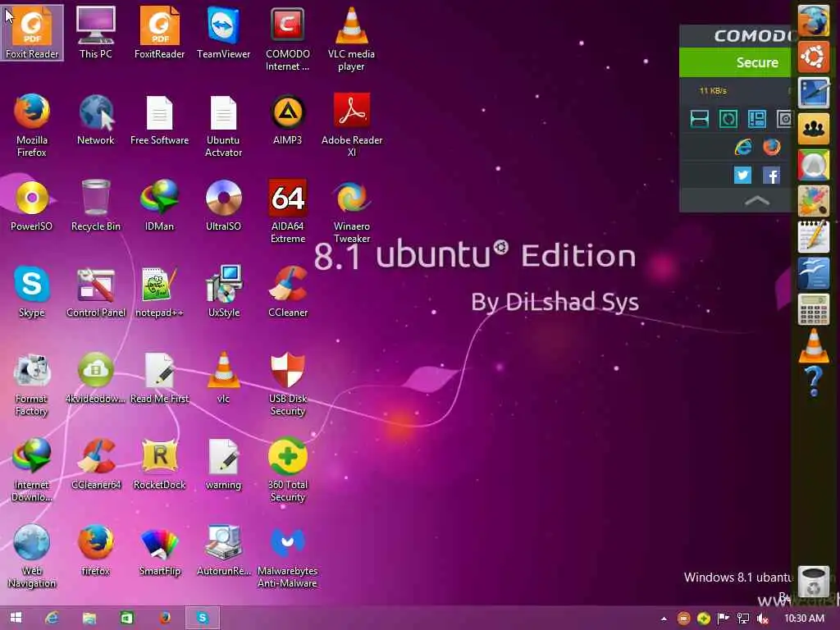Open the selected Foxit Reader desktop icon
This screenshot has width=840, height=630.
pyautogui.click(x=32, y=32)
